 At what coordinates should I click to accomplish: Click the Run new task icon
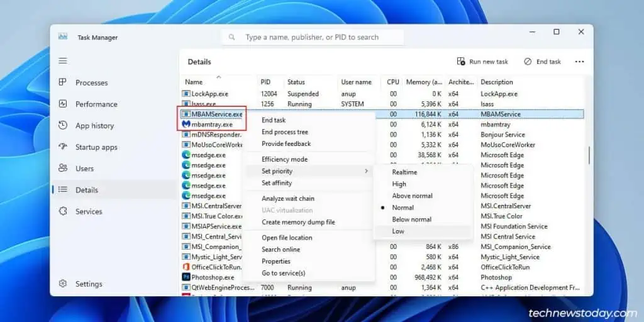point(461,61)
